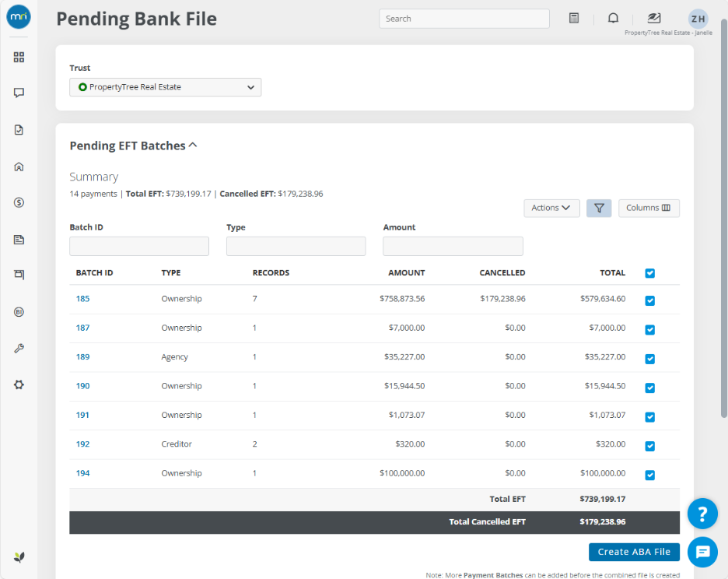
Task: Sort by the CANCELLED column header
Action: click(502, 273)
